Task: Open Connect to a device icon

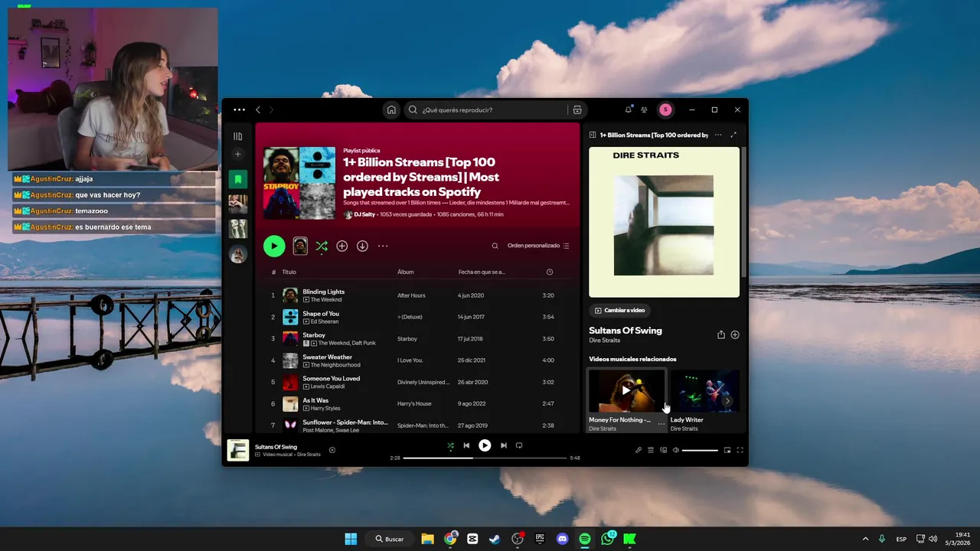Action: point(664,450)
